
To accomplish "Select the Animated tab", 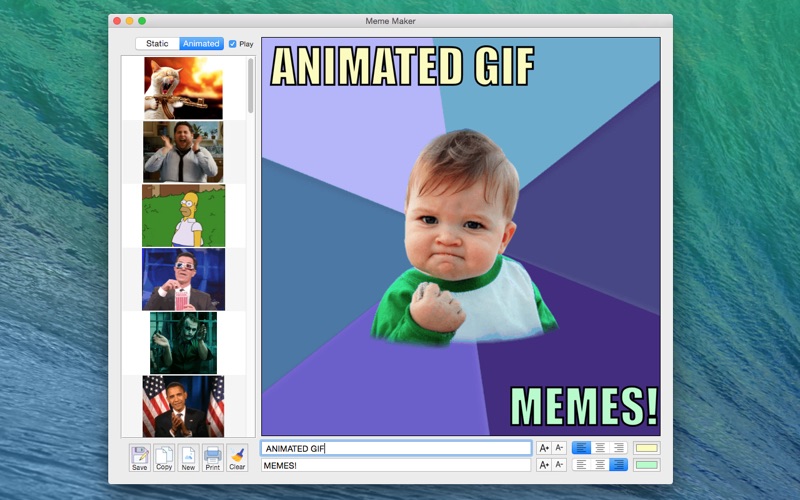I will 201,43.
